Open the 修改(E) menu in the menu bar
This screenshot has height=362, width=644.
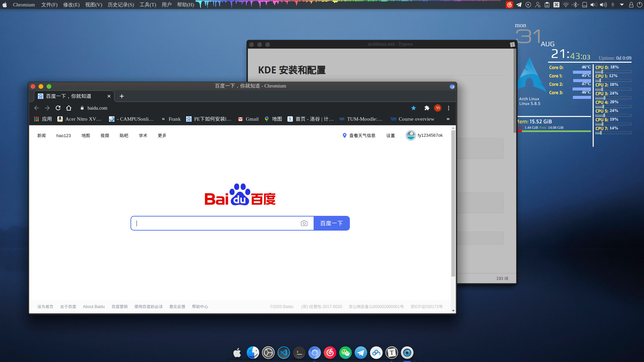(71, 5)
